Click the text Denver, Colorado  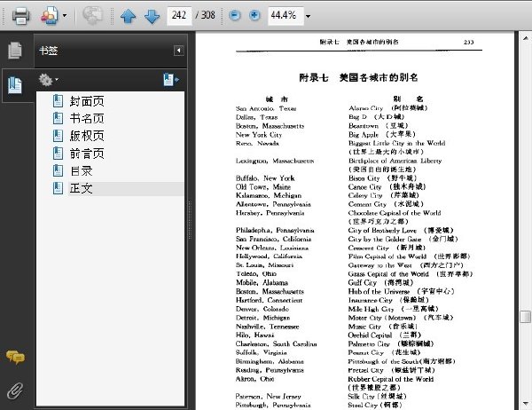(262, 309)
